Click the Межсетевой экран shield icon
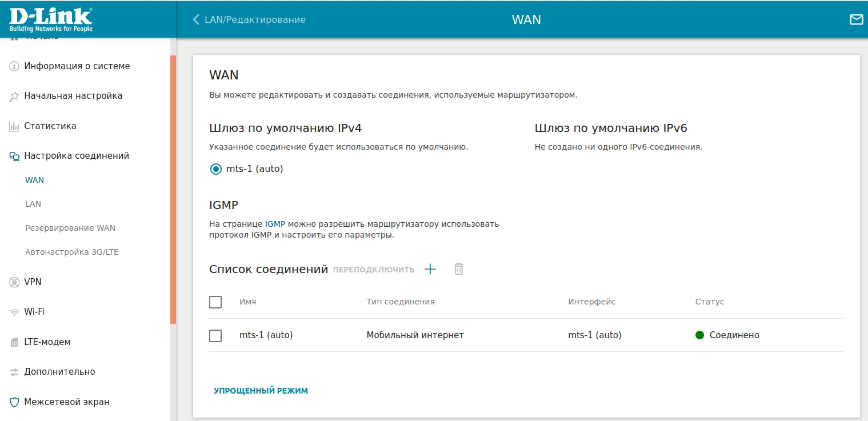 [14, 402]
